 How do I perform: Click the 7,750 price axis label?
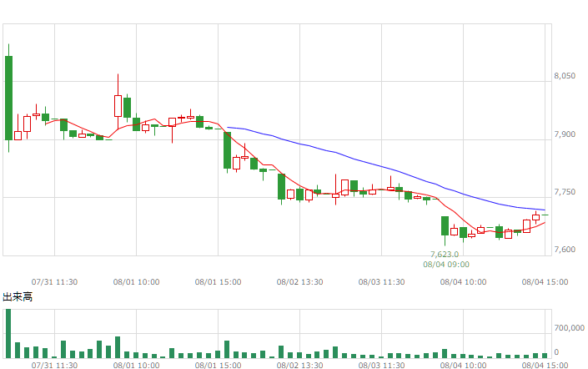click(565, 192)
